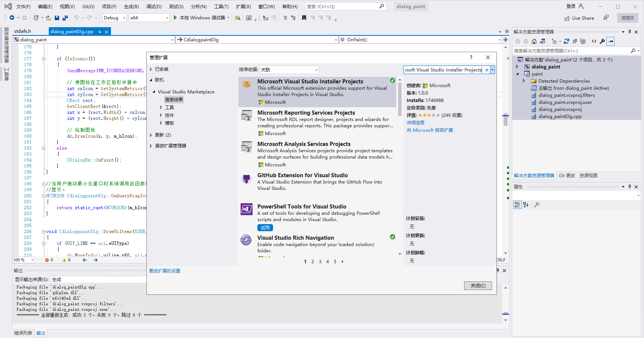Save the current file with the disk icon
The height and width of the screenshot is (338, 644).
click(57, 18)
